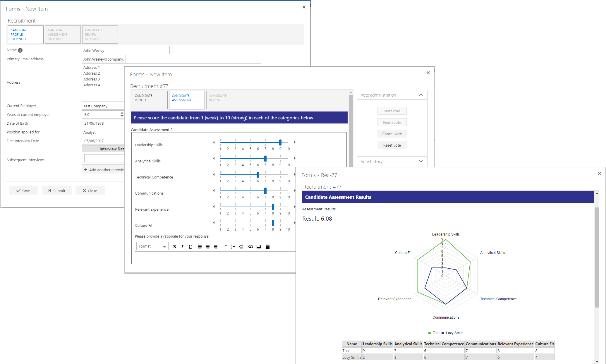
Task: Click the Leadership Skills slider handle
Action: pos(280,142)
